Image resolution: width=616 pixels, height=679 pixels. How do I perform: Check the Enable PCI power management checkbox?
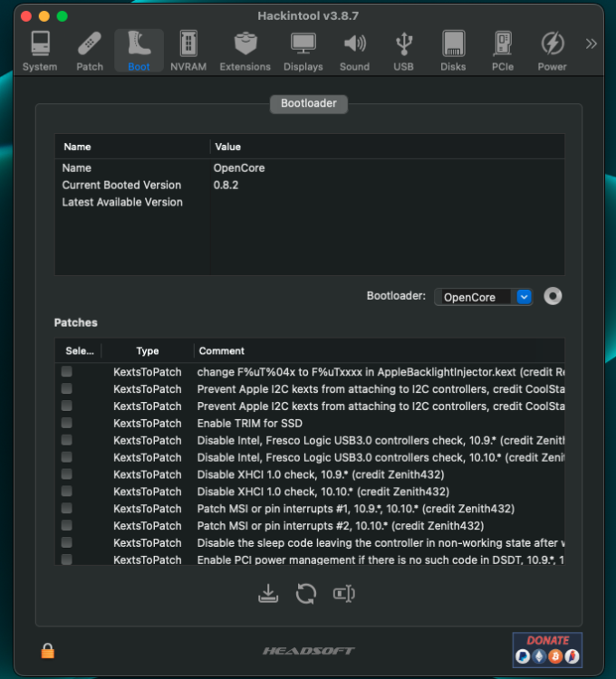pos(67,559)
